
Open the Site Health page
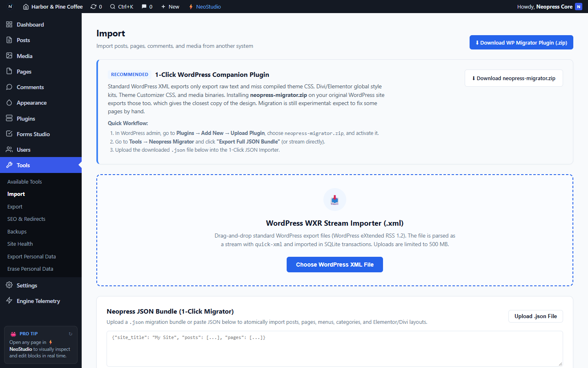(x=20, y=244)
